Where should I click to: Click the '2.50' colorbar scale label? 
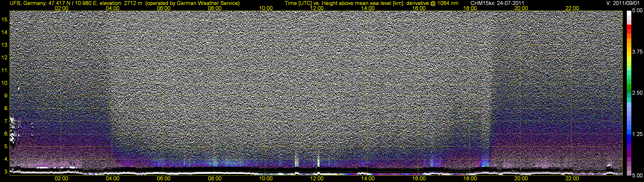tap(637, 93)
